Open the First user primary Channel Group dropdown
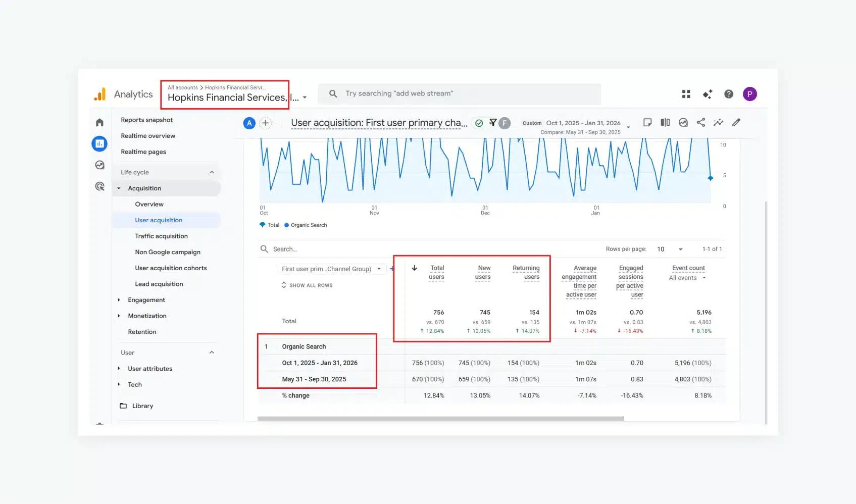 click(x=331, y=269)
